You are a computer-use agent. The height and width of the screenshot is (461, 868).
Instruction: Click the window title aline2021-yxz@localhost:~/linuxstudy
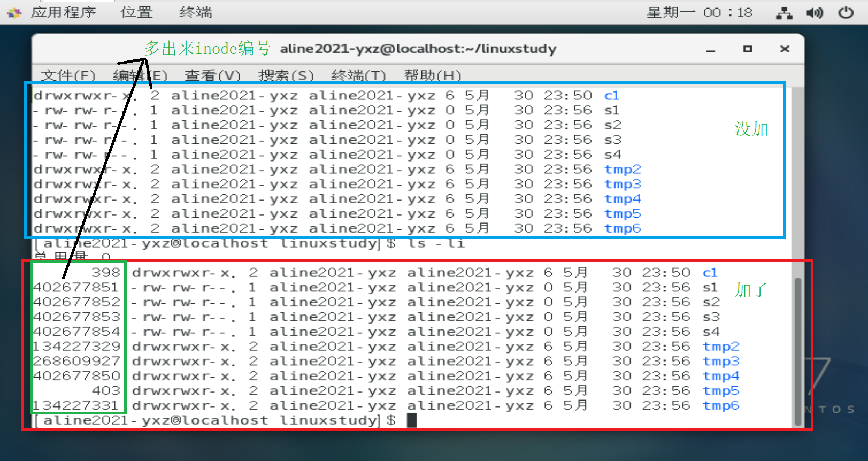tap(418, 49)
